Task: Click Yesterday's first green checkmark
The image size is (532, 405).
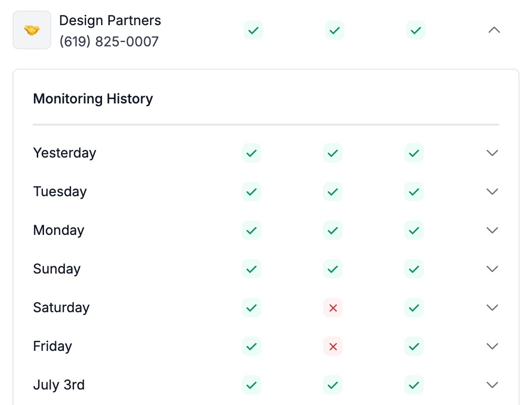Action: (x=251, y=153)
